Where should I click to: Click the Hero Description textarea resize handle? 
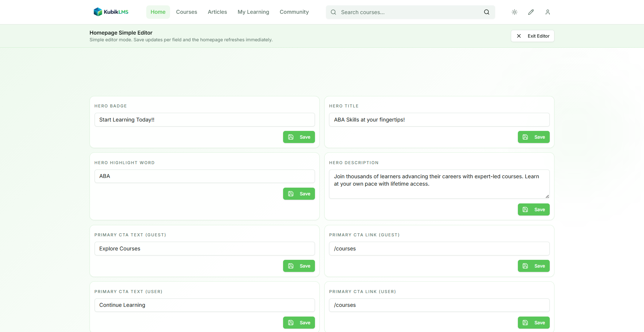click(x=547, y=196)
